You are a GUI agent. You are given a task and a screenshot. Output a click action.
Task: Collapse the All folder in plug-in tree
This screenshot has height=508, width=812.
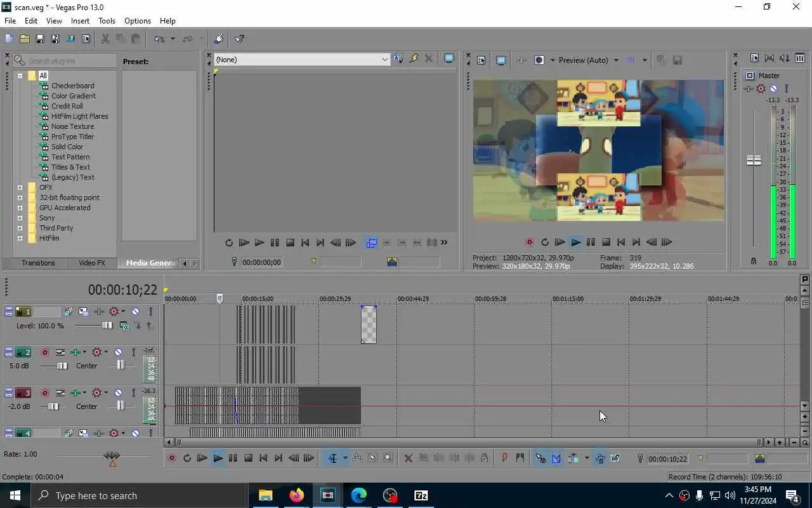pos(20,76)
